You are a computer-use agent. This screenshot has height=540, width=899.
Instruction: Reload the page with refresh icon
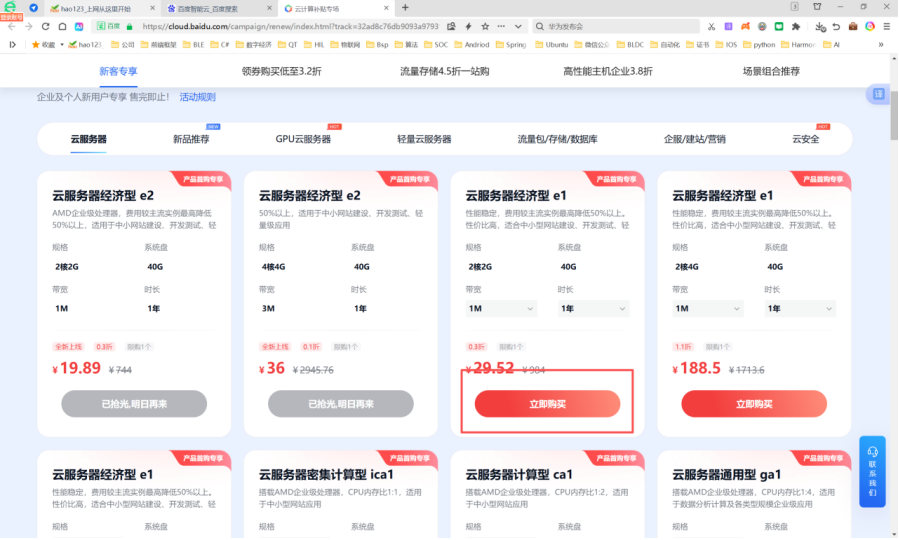(45, 26)
